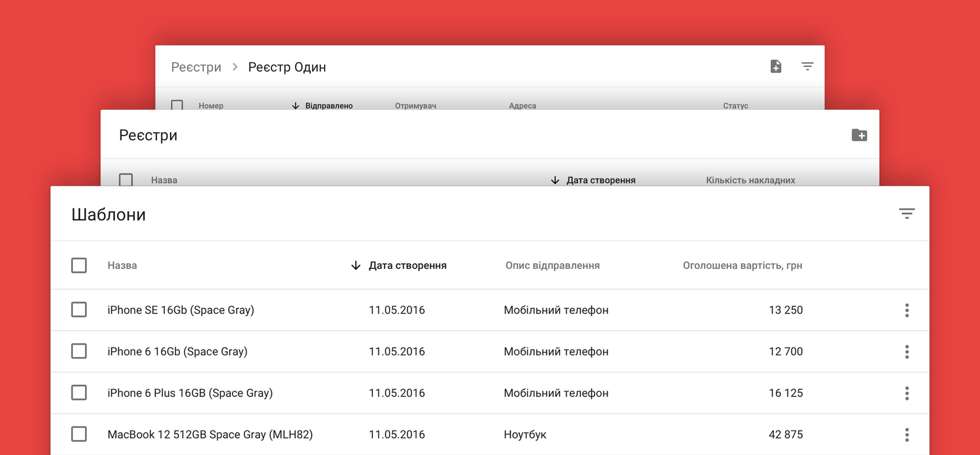Sort Реєстри panel by Назва column

click(164, 180)
